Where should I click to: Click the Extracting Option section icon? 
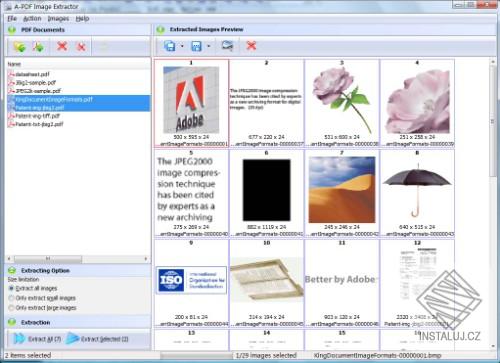tap(12, 270)
